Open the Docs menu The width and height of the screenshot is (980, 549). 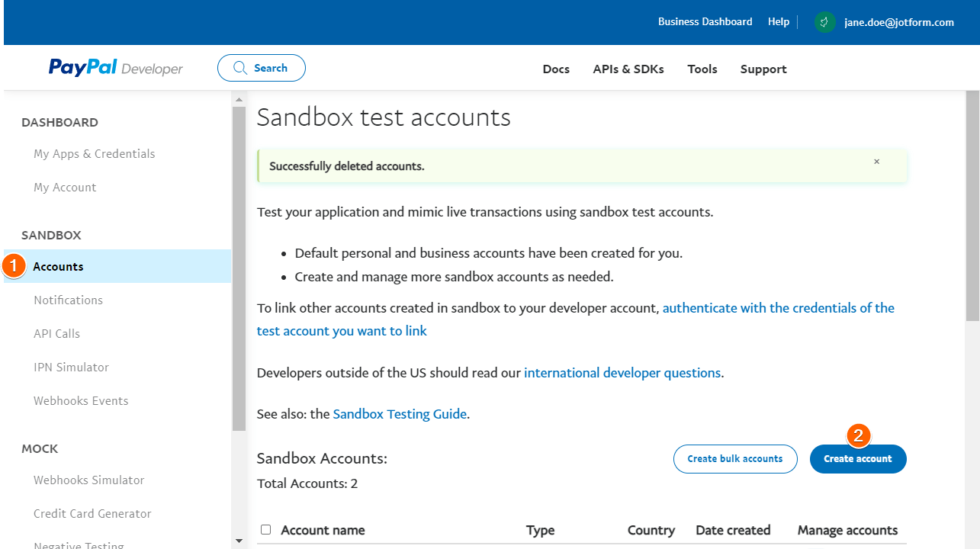(556, 69)
